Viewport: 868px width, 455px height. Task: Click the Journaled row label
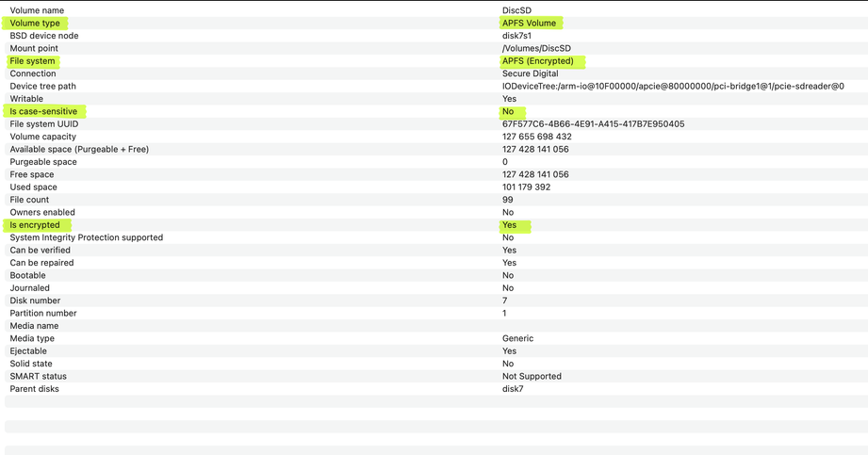tap(29, 288)
